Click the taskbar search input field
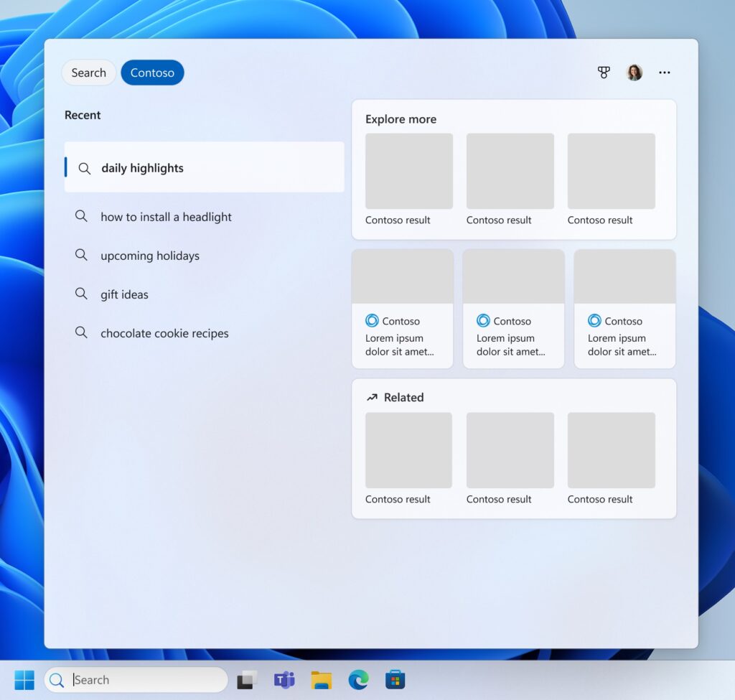 [136, 679]
